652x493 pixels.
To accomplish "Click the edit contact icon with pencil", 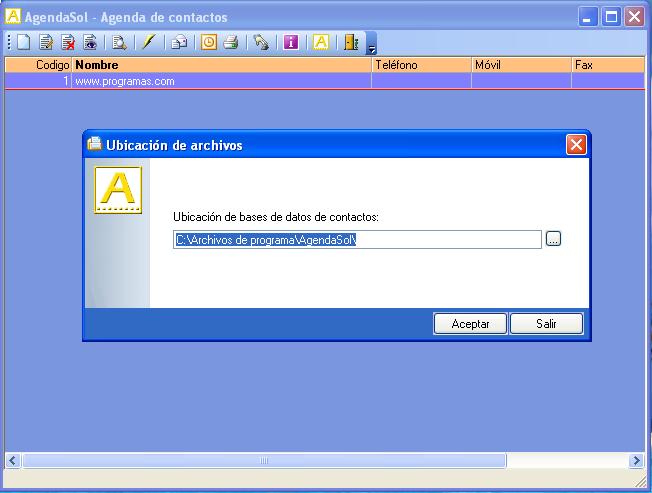I will point(46,42).
